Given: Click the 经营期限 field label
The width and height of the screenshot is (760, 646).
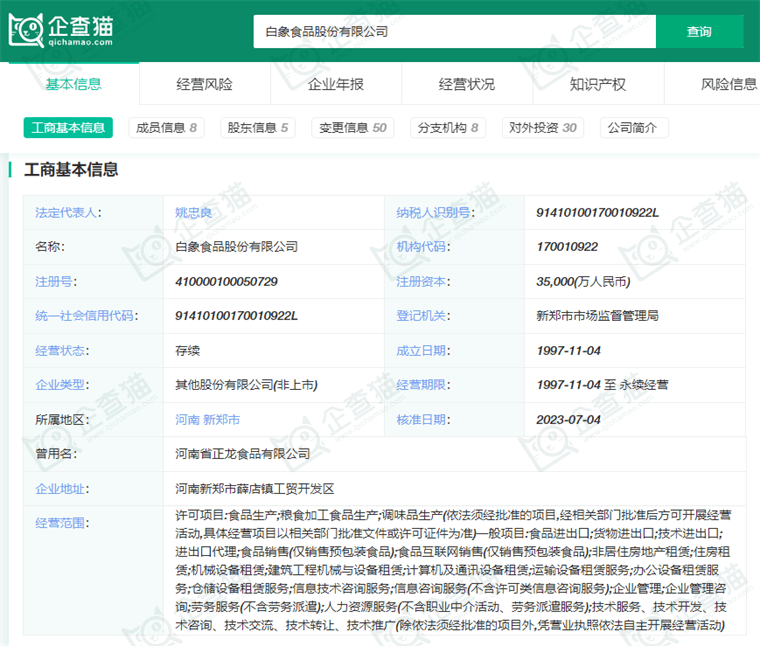Looking at the screenshot, I should [x=423, y=385].
